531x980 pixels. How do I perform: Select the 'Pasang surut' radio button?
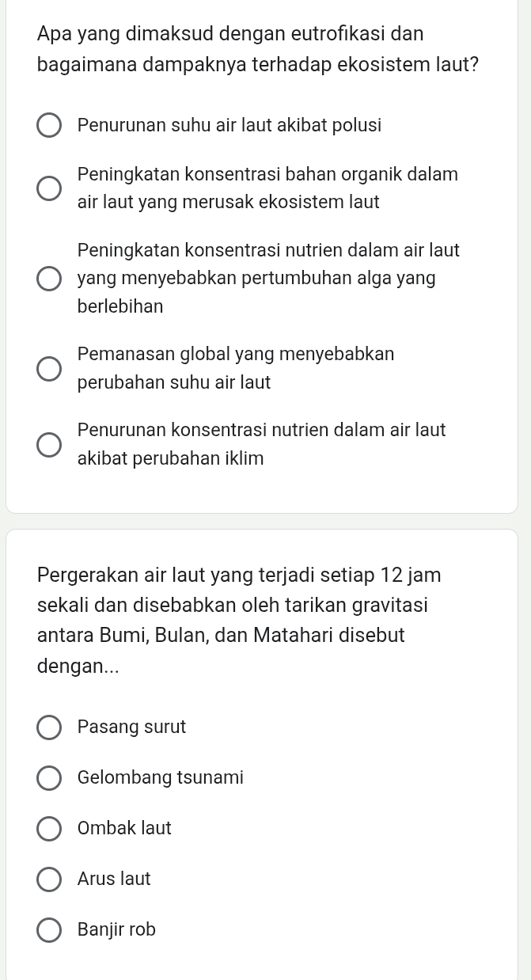pyautogui.click(x=49, y=727)
